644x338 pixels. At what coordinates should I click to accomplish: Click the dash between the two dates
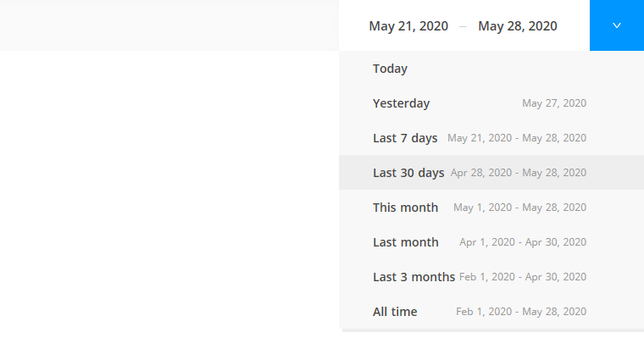(463, 27)
